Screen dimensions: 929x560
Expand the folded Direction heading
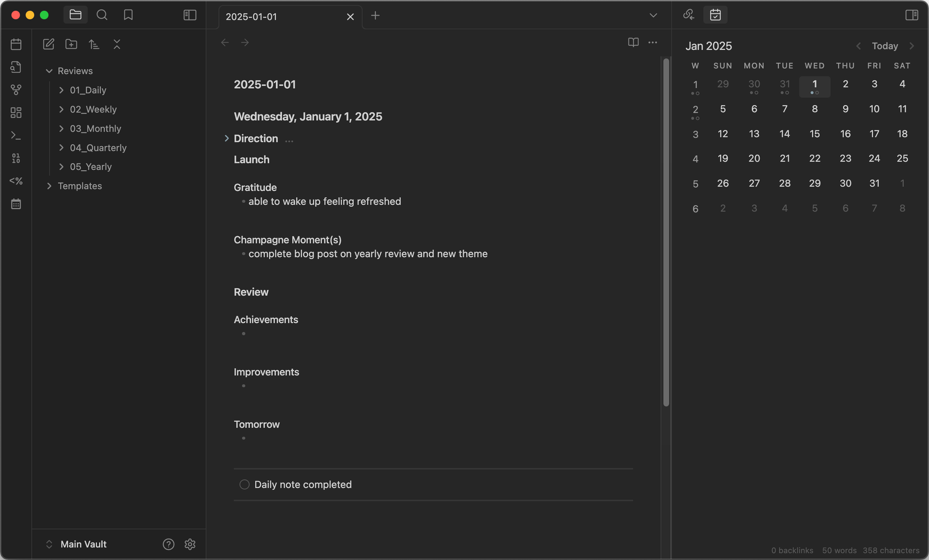point(227,138)
